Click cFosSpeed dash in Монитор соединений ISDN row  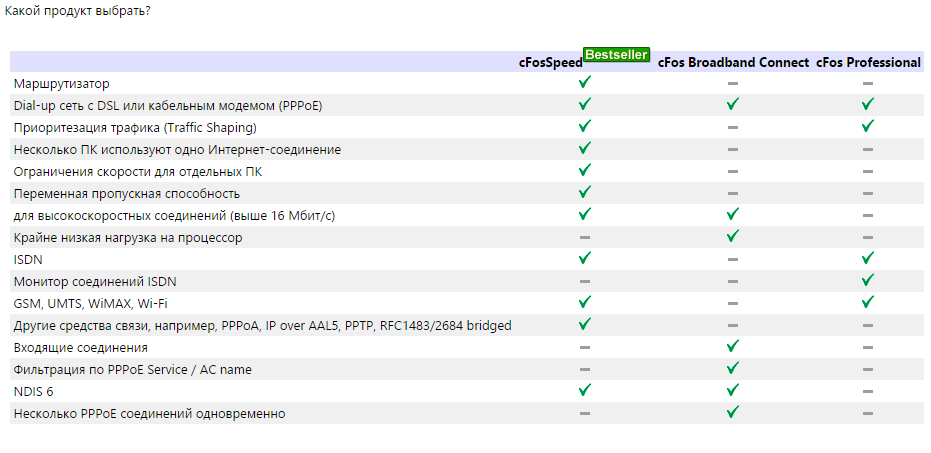click(585, 281)
